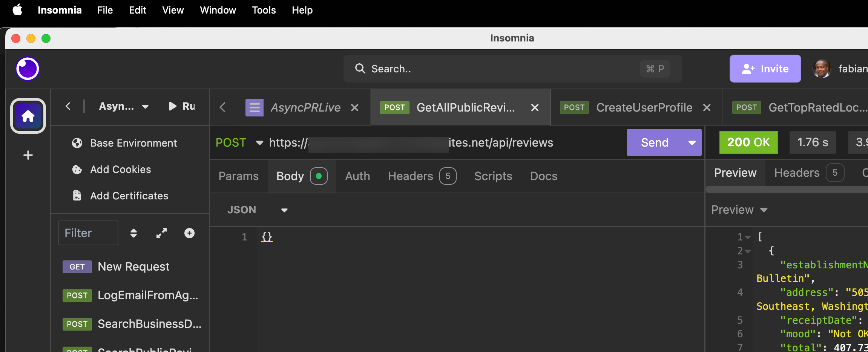Open the request Headers tab
Viewport: 868px width, 352px height.
[x=422, y=176]
